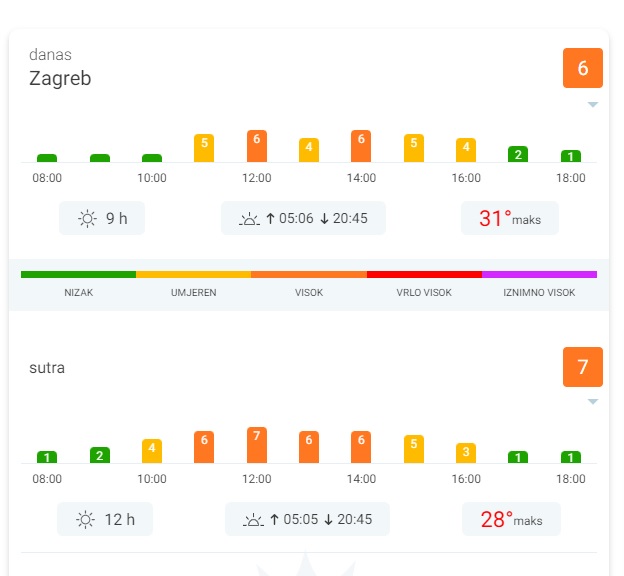Click the purple IZNIMNO VISOK legend segment
The height and width of the screenshot is (576, 624).
(539, 274)
